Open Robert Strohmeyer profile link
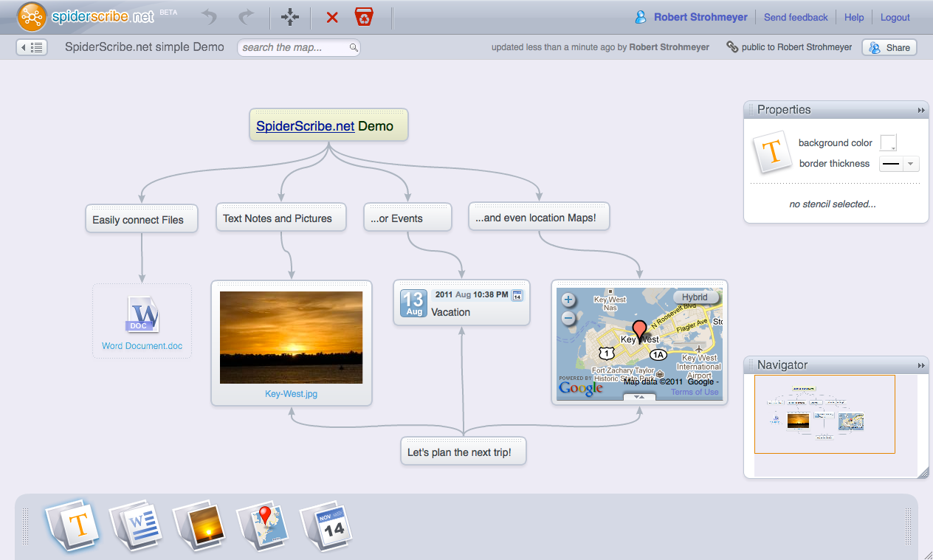 click(700, 17)
